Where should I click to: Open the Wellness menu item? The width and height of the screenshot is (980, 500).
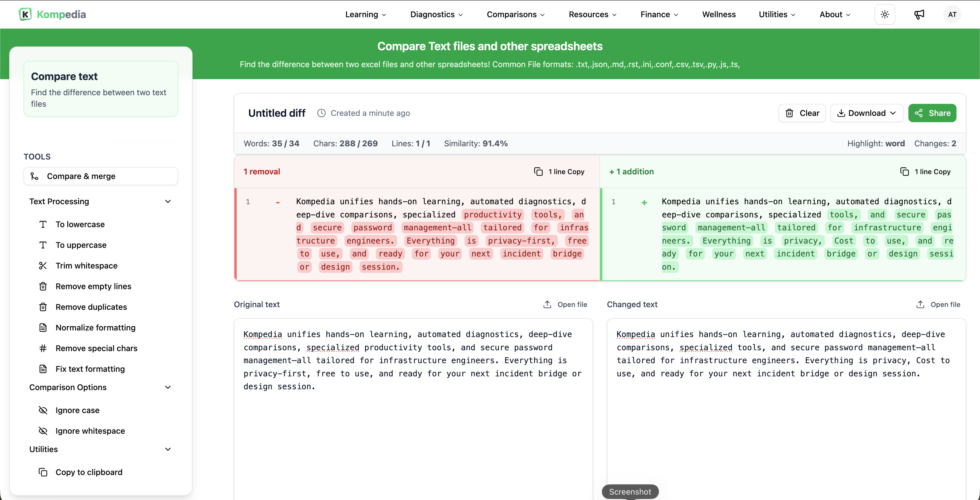pos(719,14)
